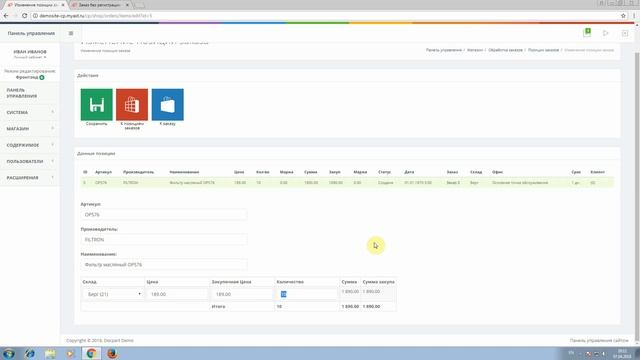Viewport: 640px width, 360px height.
Task: Click the blue К заказу tile
Action: click(167, 104)
